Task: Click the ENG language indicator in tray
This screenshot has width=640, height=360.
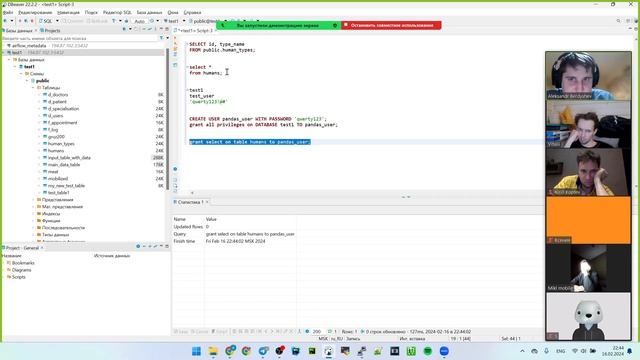Action: tap(560, 351)
